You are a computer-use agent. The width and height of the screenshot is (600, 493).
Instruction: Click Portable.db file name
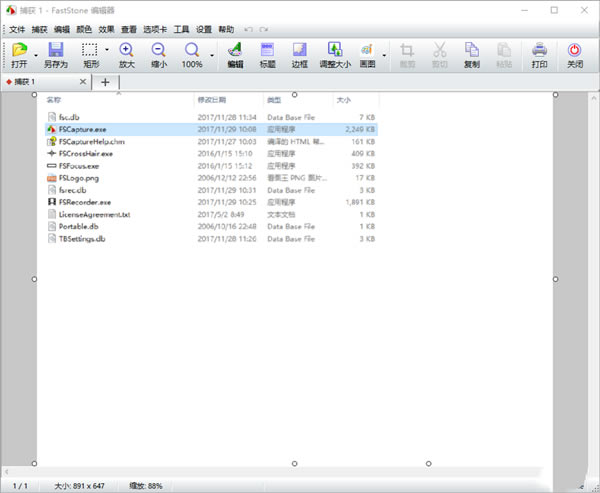click(78, 227)
